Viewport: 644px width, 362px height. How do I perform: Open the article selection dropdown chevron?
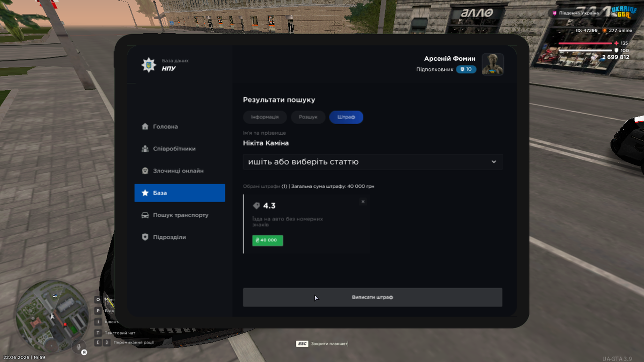click(x=494, y=162)
